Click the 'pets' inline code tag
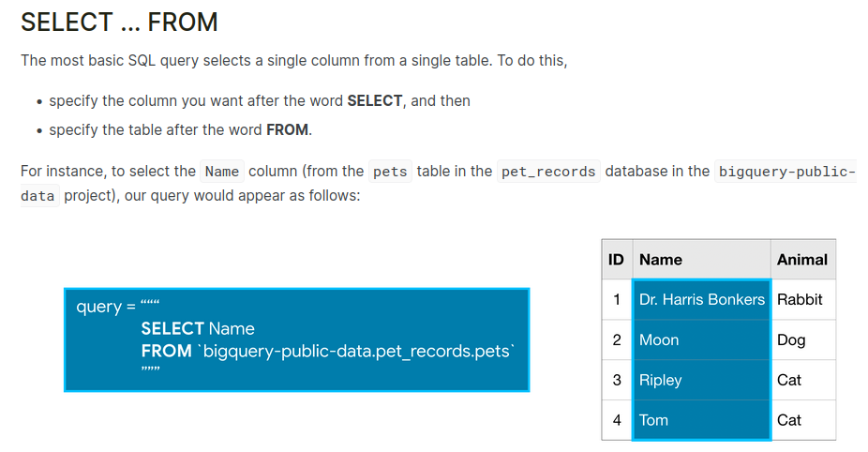Image resolution: width=868 pixels, height=452 pixels. [389, 172]
